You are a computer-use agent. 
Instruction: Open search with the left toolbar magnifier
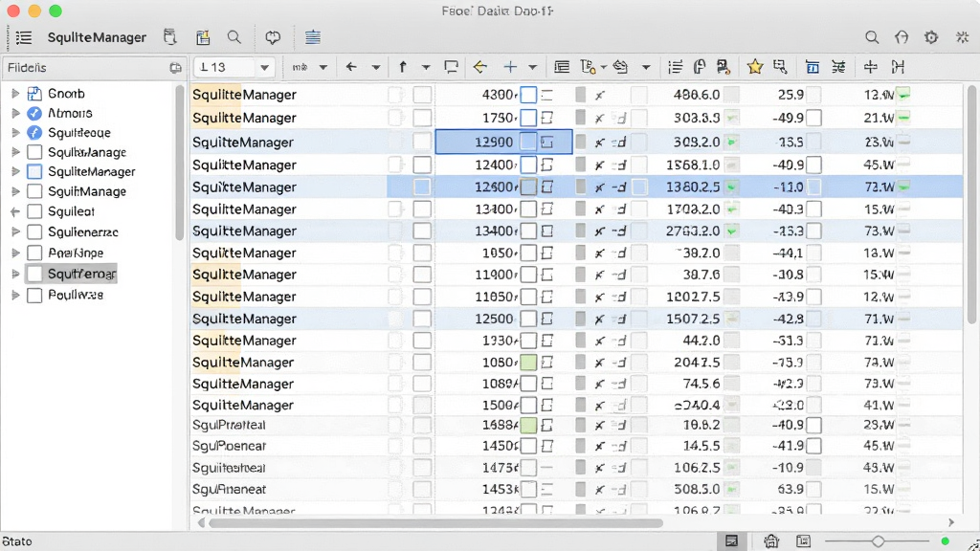click(234, 37)
